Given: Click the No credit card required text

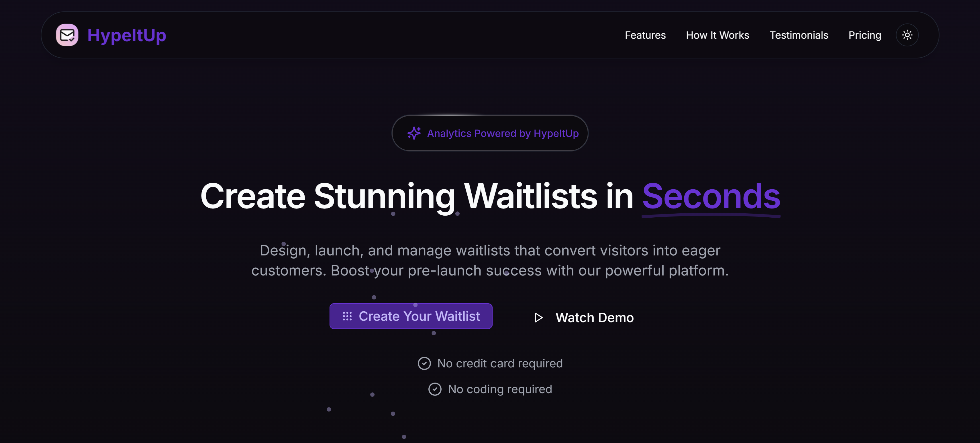Looking at the screenshot, I should coord(500,363).
